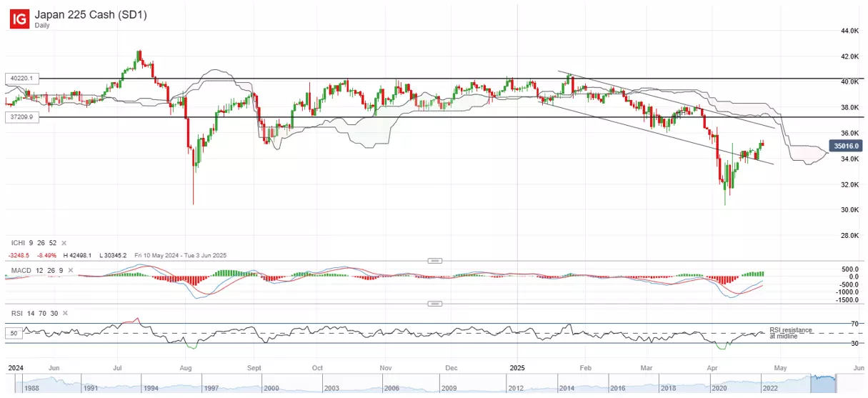
Task: Change the Daily timeframe label
Action: click(44, 25)
